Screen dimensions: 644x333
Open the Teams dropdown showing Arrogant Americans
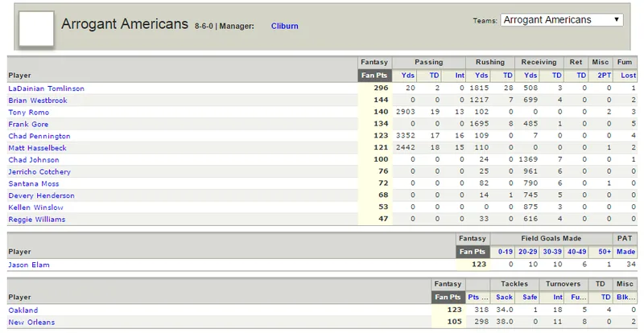coord(561,20)
